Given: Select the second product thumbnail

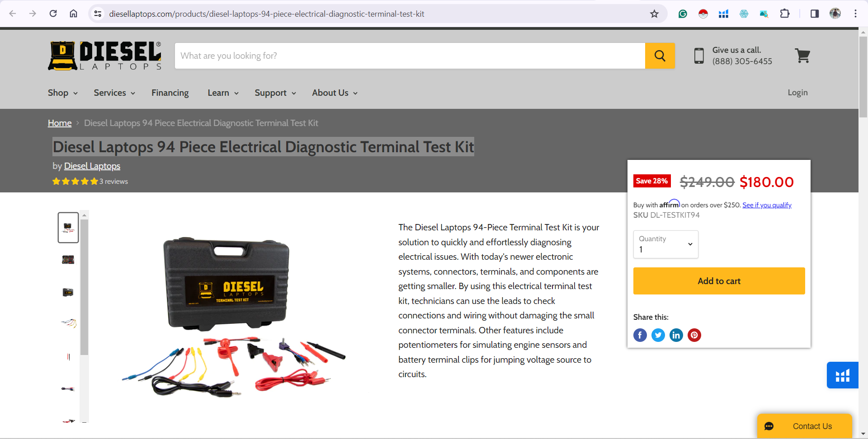Looking at the screenshot, I should tap(68, 260).
